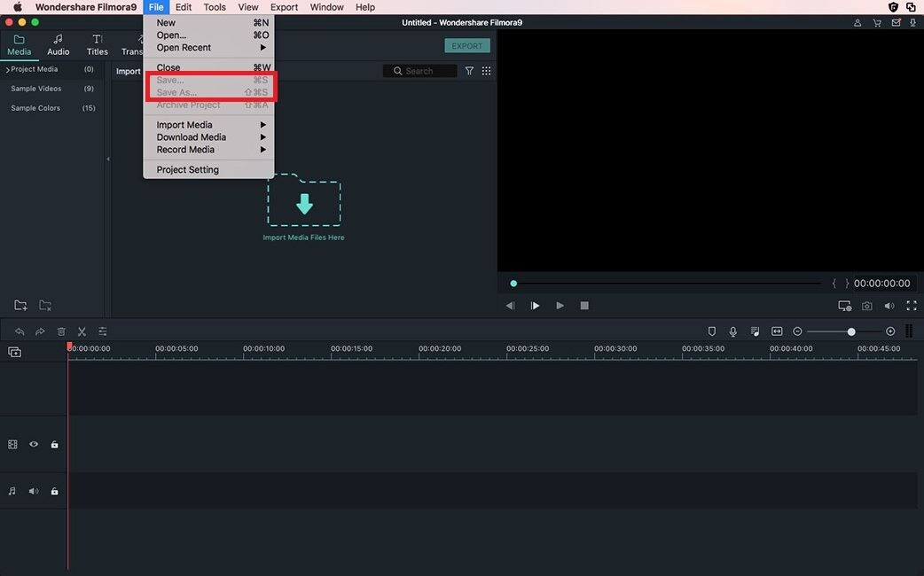
Task: Expand the Download Media submenu
Action: click(x=208, y=136)
